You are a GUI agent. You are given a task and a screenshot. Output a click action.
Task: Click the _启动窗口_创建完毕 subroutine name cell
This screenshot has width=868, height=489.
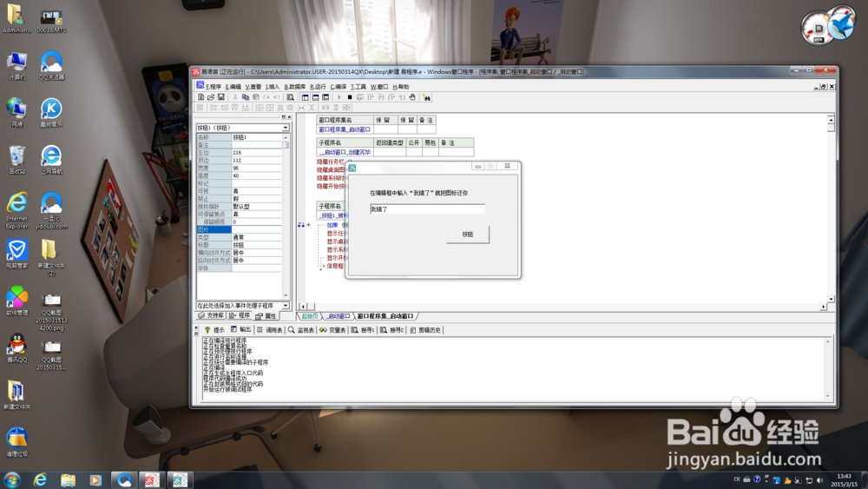(x=345, y=152)
